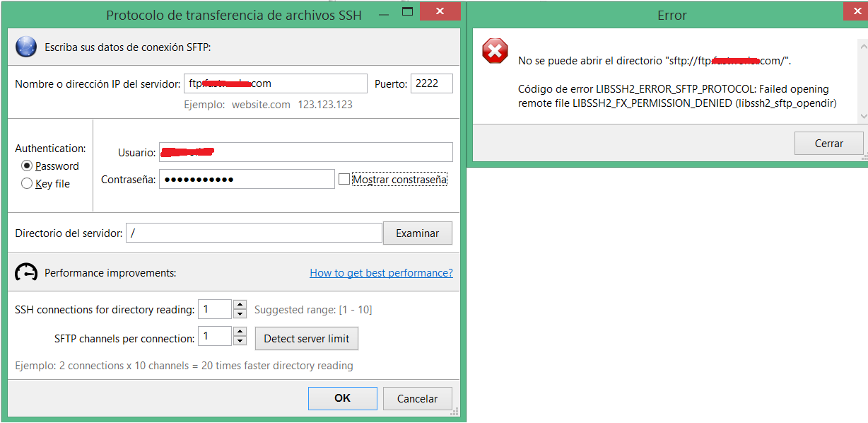Increase SSH connections for directory reading
Screen dimensions: 868x423
240,305
